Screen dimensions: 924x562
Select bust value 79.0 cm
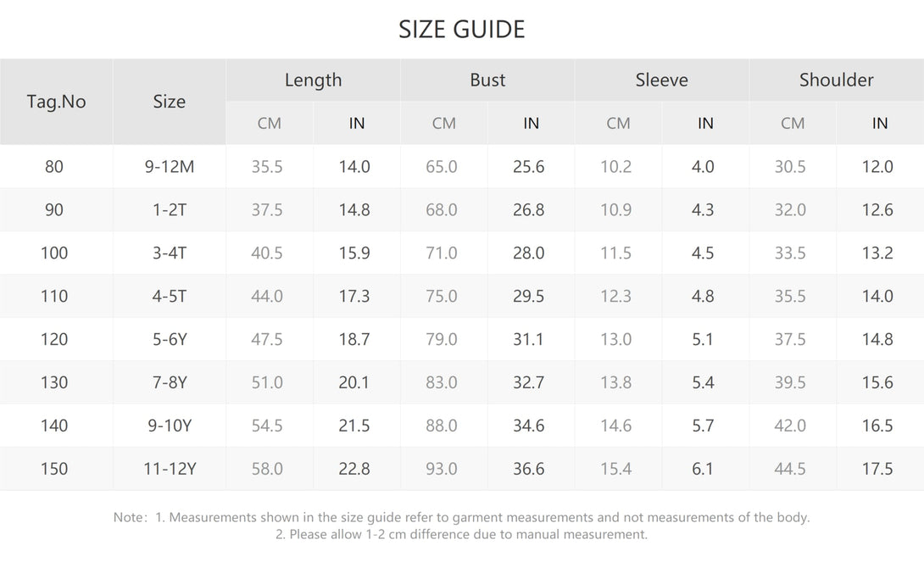point(442,339)
